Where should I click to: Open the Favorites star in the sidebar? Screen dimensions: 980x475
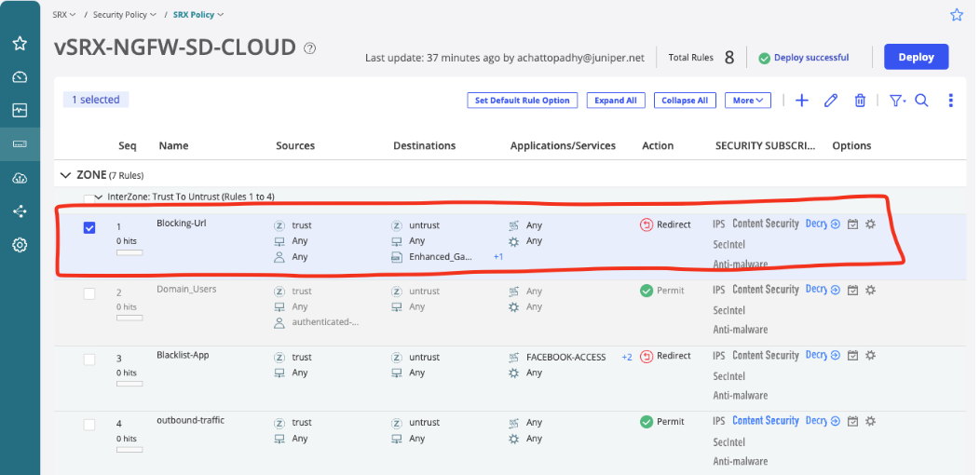coord(20,44)
